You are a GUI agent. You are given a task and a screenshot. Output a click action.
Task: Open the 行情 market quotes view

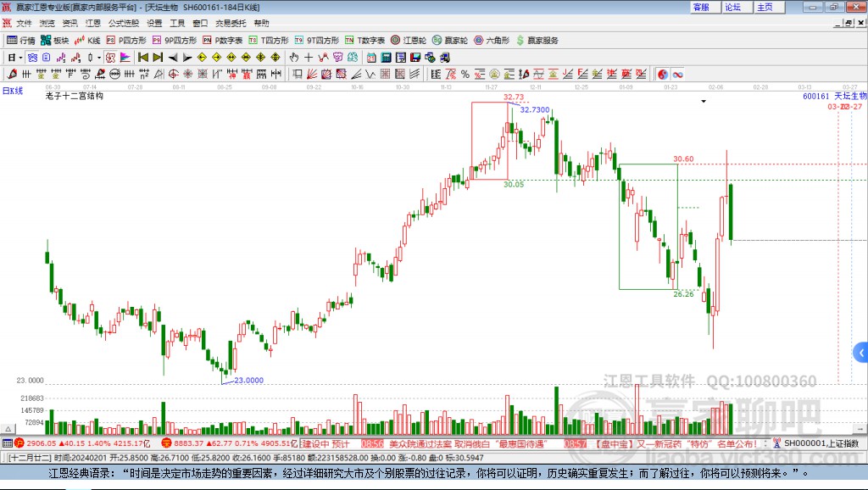coord(21,41)
